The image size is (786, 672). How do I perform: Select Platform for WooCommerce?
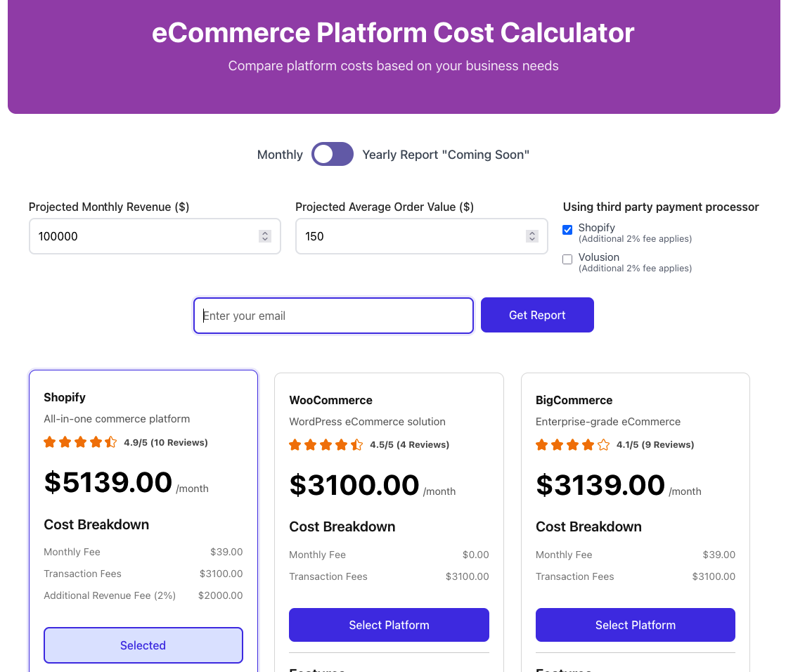tap(389, 624)
